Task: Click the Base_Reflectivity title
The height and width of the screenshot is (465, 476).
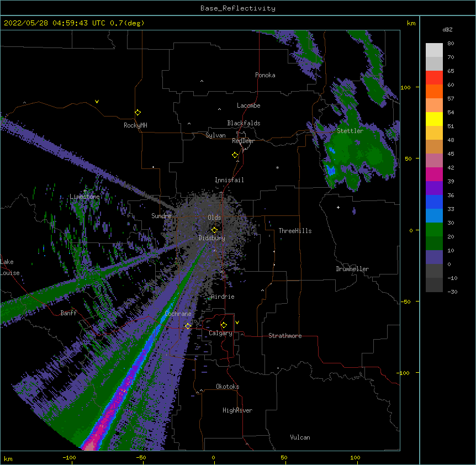Action: [x=238, y=8]
